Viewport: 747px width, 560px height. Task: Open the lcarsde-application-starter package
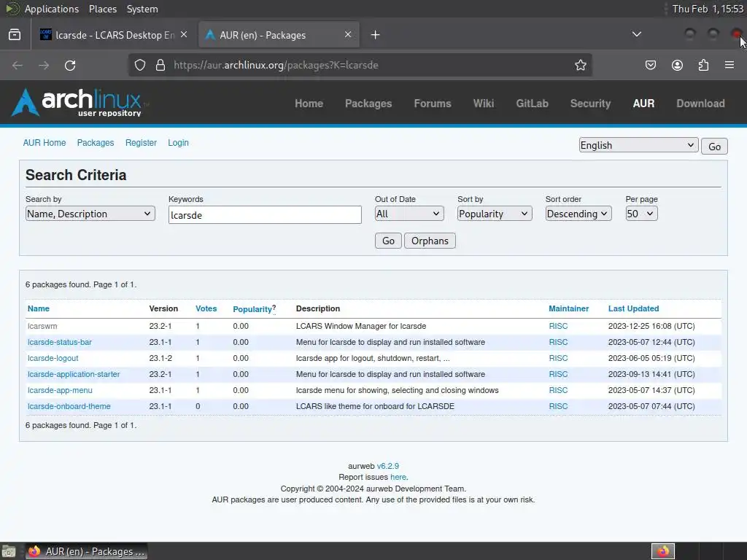[x=74, y=374]
